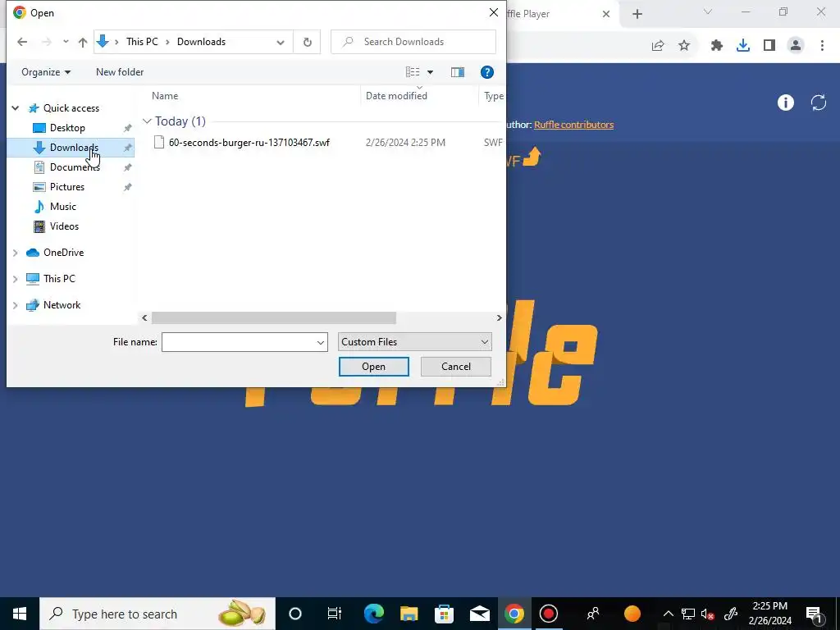The width and height of the screenshot is (840, 630).
Task: Open the recent locations chevron beside the forward arrow
Action: (x=66, y=42)
